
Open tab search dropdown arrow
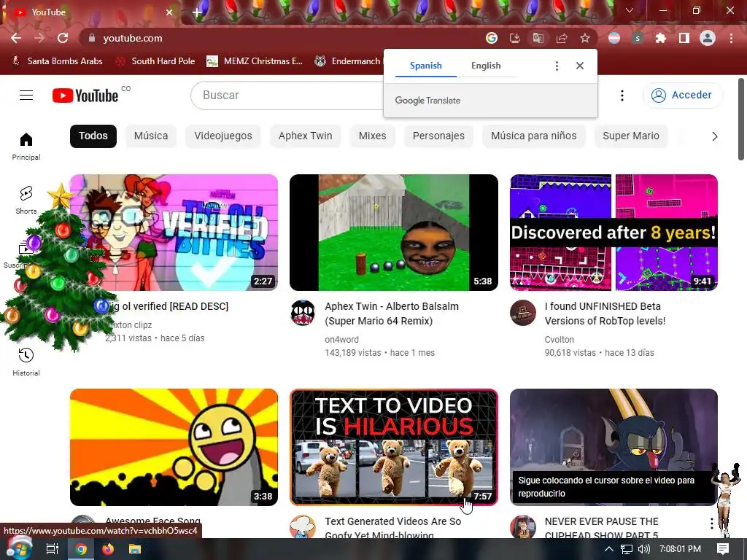[630, 10]
